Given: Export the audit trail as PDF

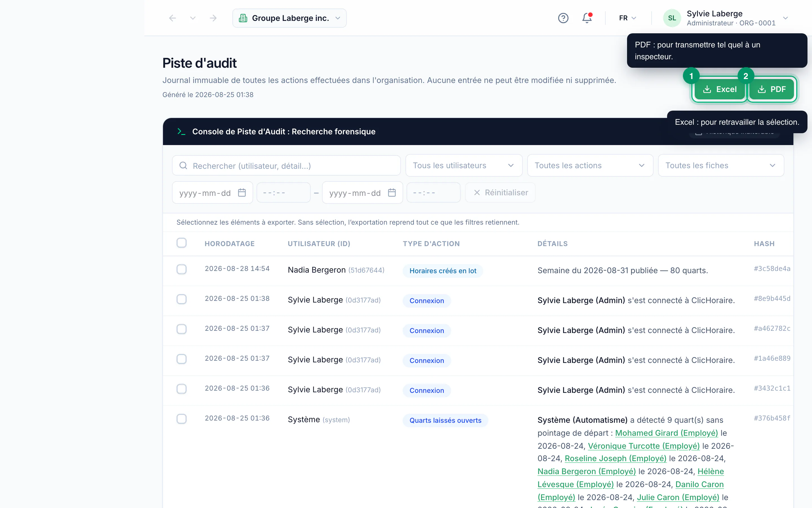Looking at the screenshot, I should [772, 89].
